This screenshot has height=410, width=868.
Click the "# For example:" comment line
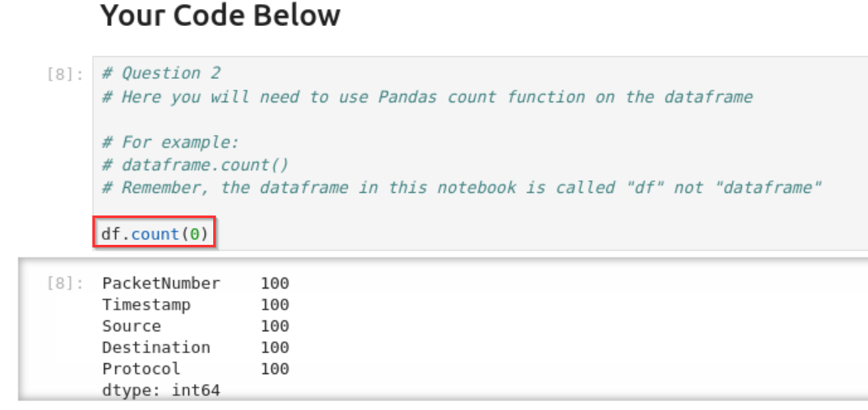(x=170, y=143)
